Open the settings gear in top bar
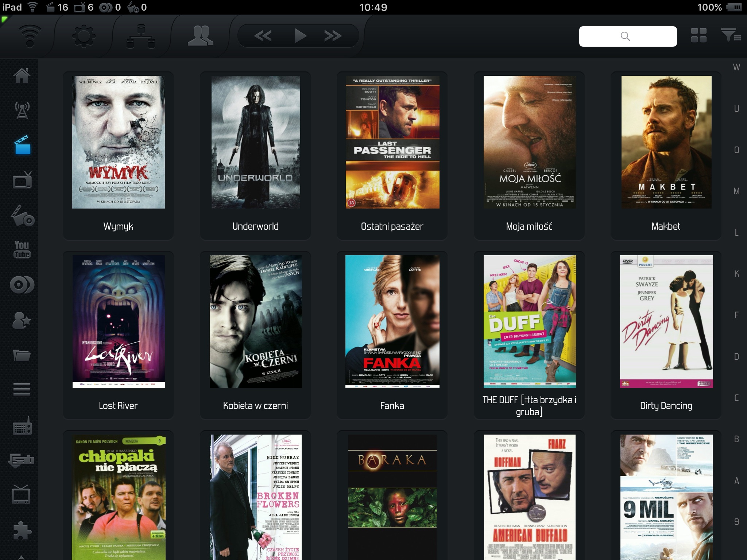747x560 pixels. click(84, 36)
